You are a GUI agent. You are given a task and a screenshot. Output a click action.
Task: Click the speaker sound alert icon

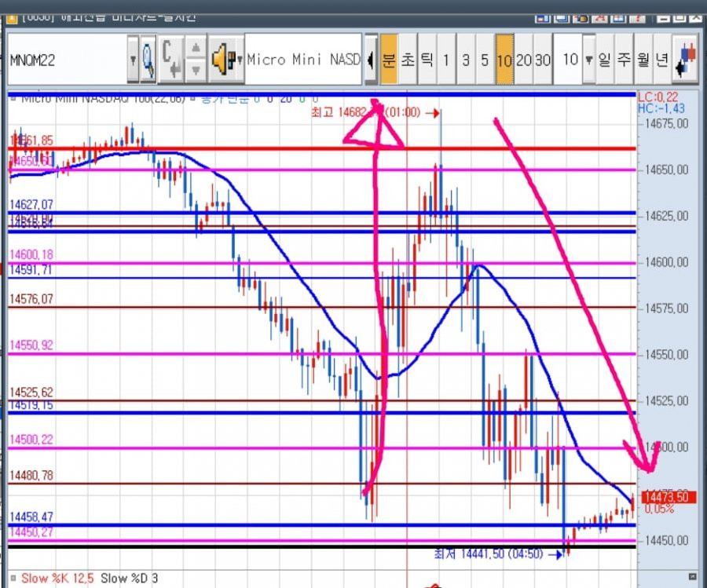pyautogui.click(x=223, y=60)
